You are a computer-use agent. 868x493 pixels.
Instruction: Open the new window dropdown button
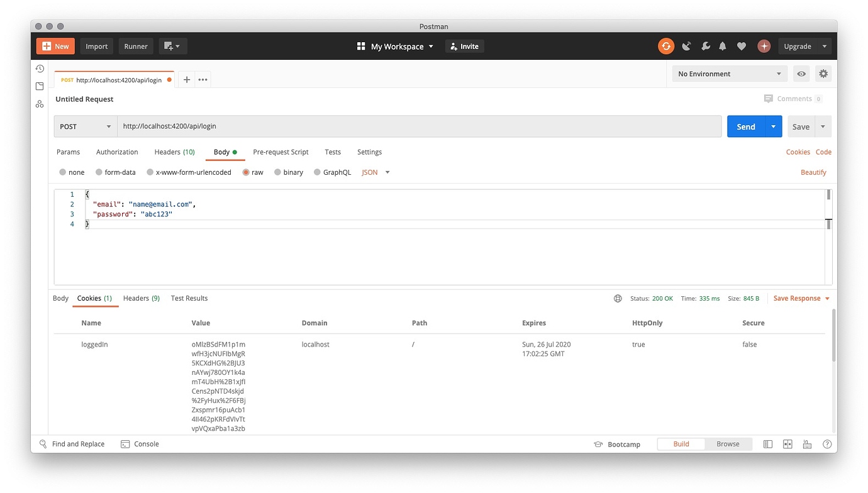coord(172,46)
